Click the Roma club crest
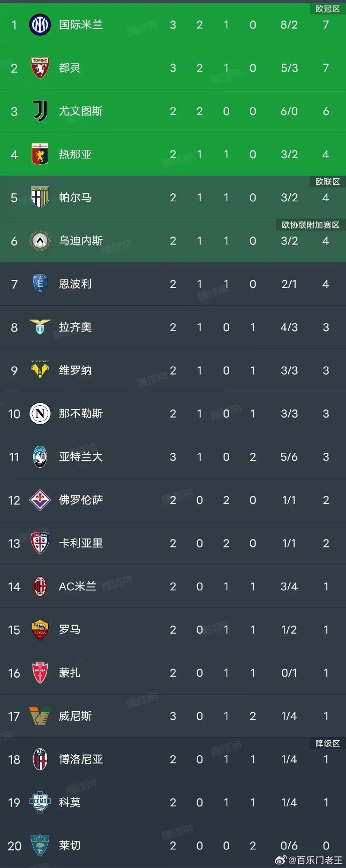Image resolution: width=346 pixels, height=868 pixels. [x=40, y=630]
